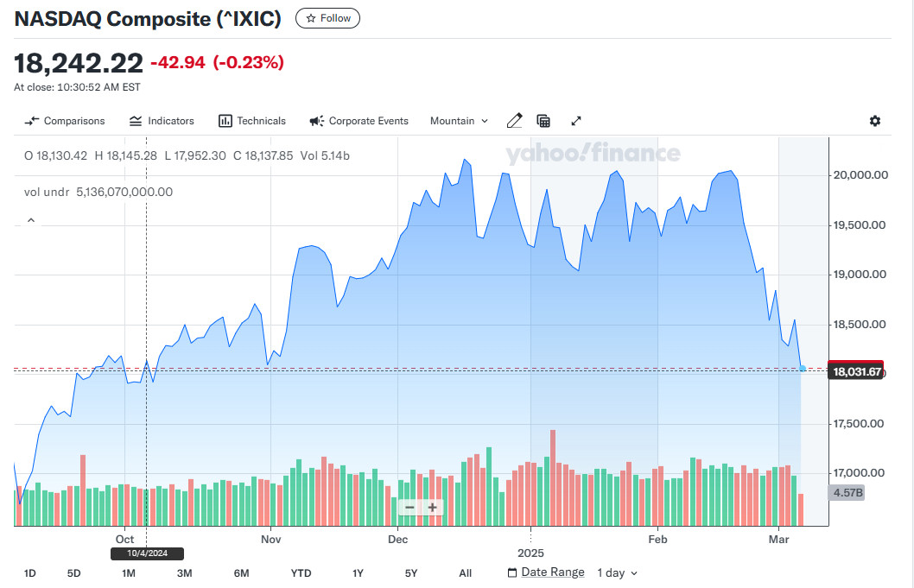Screen dimensions: 914x588
Task: Expand the 1 day interval dropdown
Action: coord(618,573)
